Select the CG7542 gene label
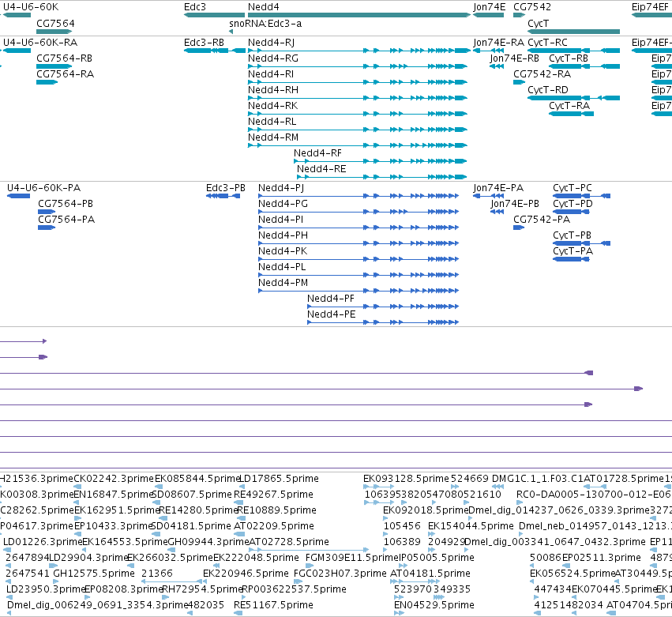This screenshot has height=617, width=672. pos(532,7)
